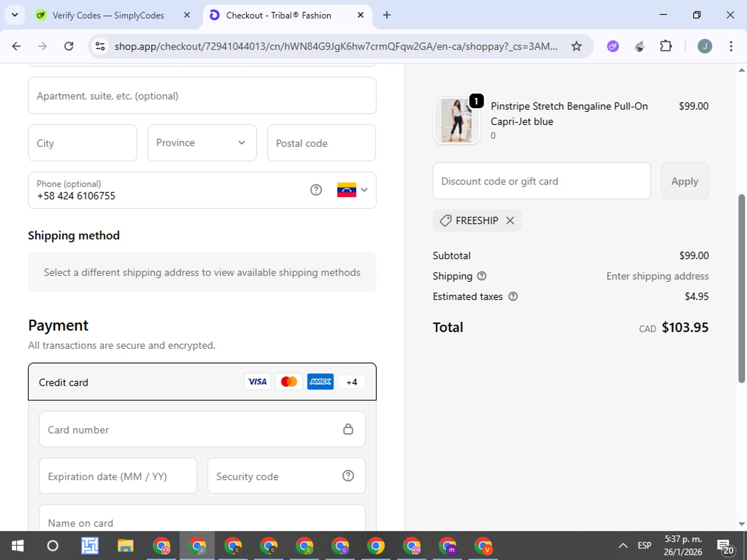Show the +4 additional card types

[x=352, y=382]
